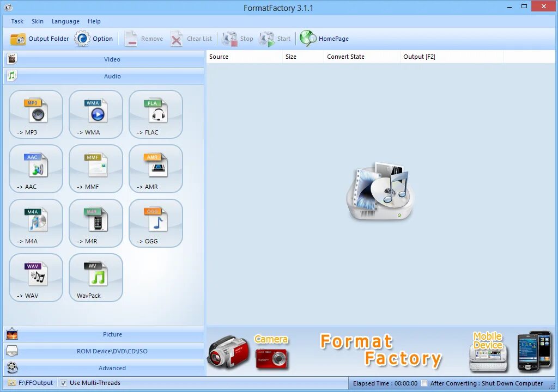Open the Option settings gear
The height and width of the screenshot is (392, 558).
coord(94,39)
